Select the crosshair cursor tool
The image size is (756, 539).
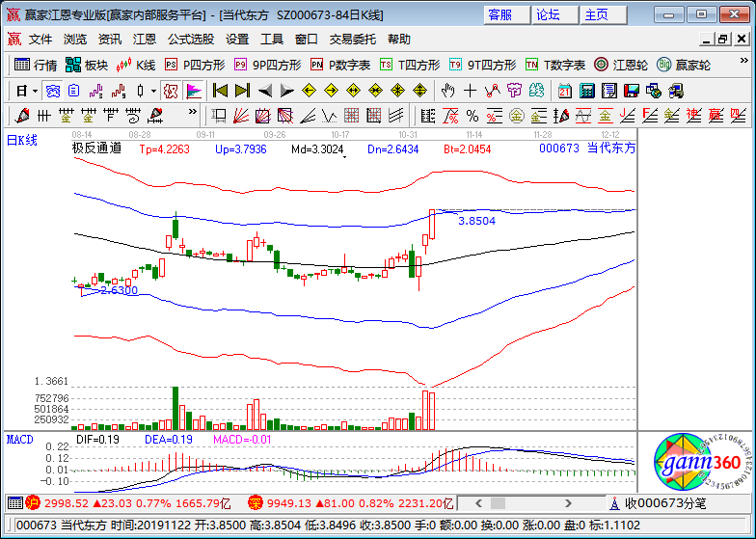(471, 91)
